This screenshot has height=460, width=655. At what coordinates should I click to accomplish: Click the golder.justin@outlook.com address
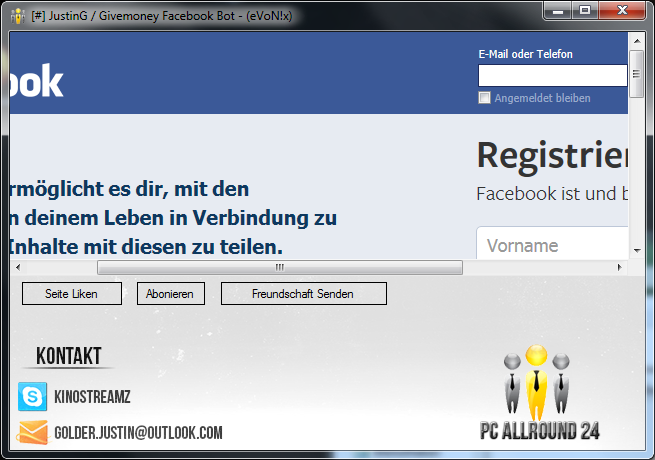[x=138, y=433]
